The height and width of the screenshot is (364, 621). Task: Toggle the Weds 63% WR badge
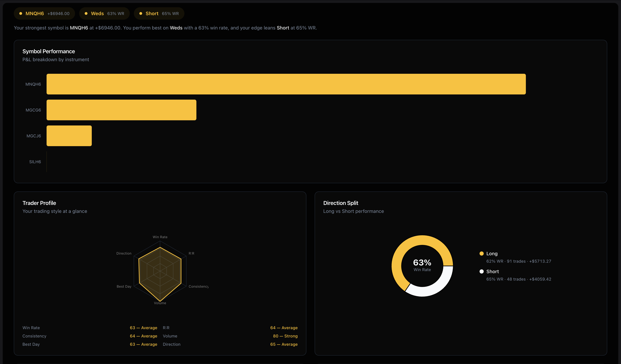104,14
